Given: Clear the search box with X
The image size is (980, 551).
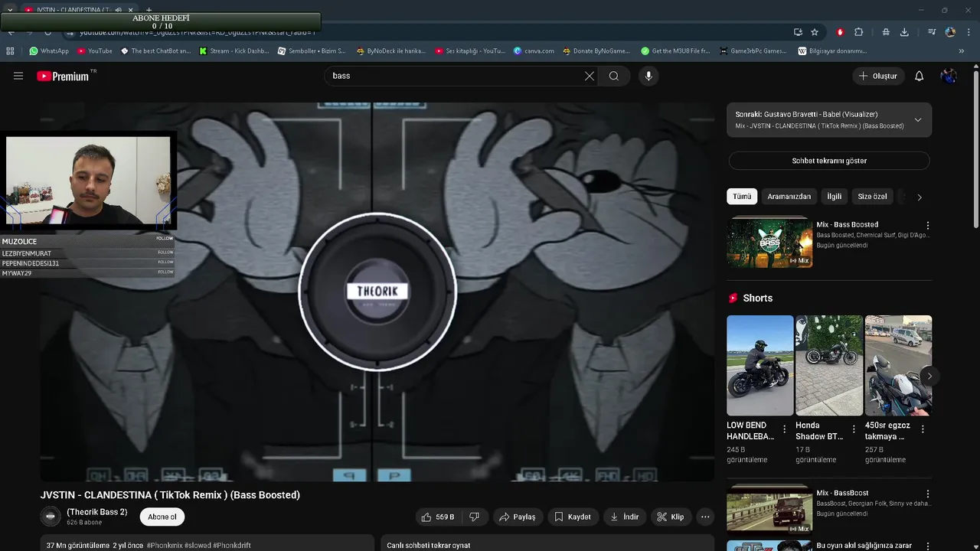Looking at the screenshot, I should 590,76.
